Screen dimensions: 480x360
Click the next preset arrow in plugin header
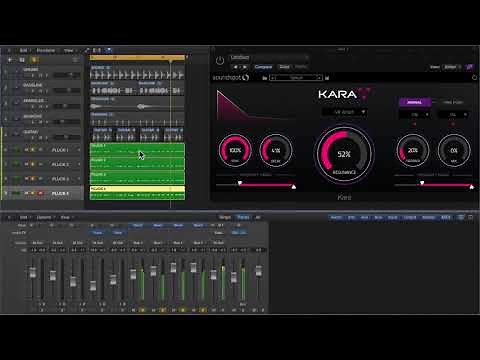245,67
